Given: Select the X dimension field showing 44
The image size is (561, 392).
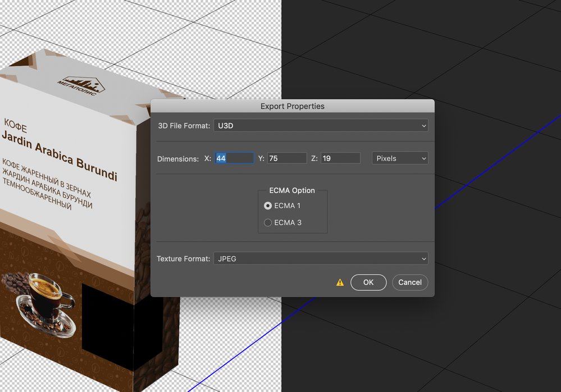Looking at the screenshot, I should click(234, 158).
